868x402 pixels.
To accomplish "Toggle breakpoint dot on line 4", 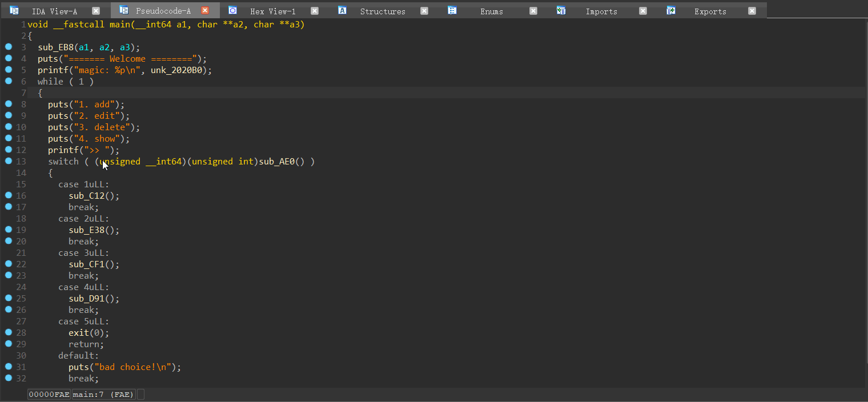I will pyautogui.click(x=9, y=58).
